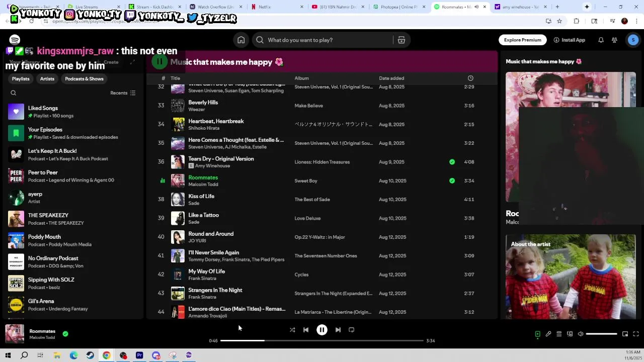644x362 pixels.
Task: Click Explore Premium button
Action: [x=523, y=40]
